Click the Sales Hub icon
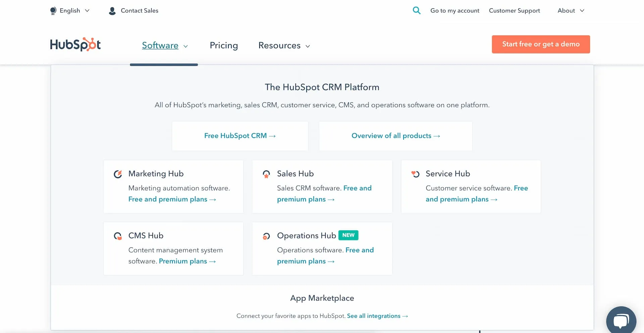Image resolution: width=644 pixels, height=333 pixels. [x=266, y=174]
